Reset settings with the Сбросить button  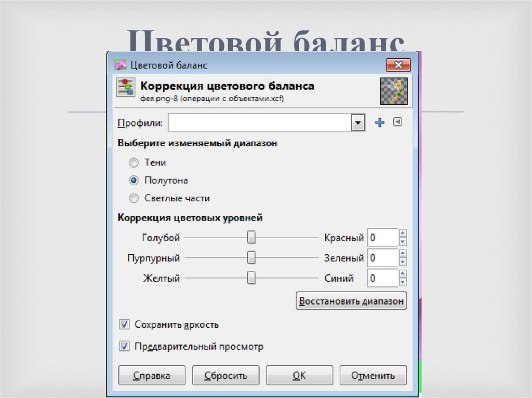225,375
